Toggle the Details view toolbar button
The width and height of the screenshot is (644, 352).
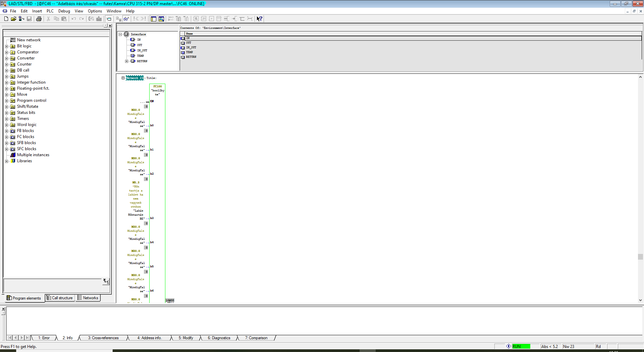(161, 19)
